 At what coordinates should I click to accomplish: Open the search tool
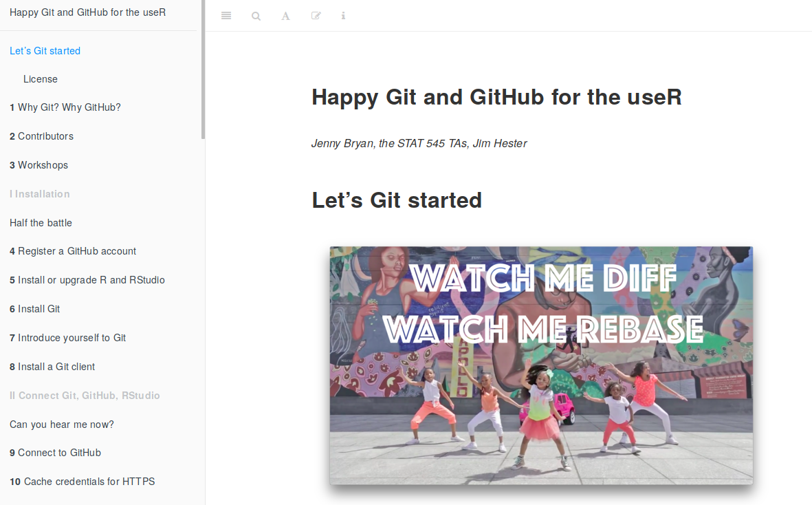coord(256,16)
